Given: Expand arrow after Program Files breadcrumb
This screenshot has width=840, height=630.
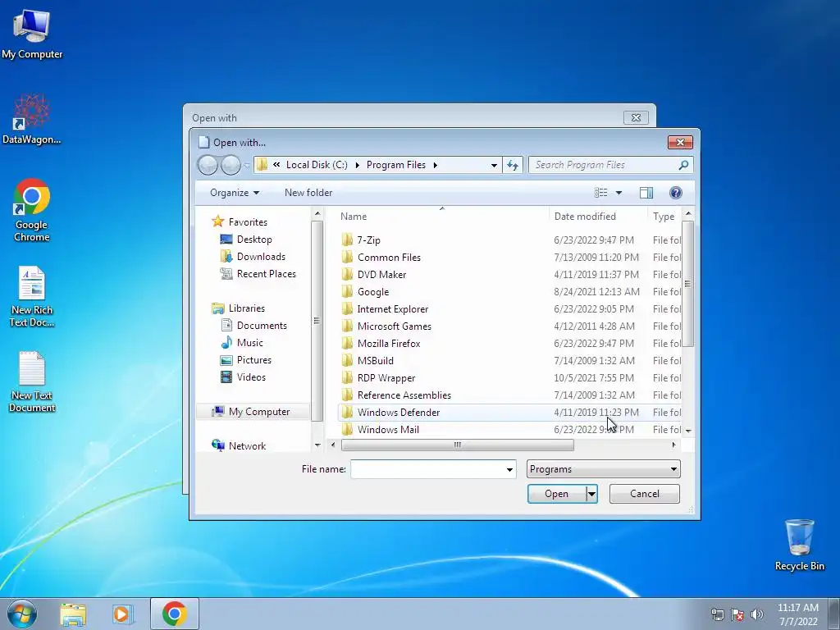Looking at the screenshot, I should 435,165.
